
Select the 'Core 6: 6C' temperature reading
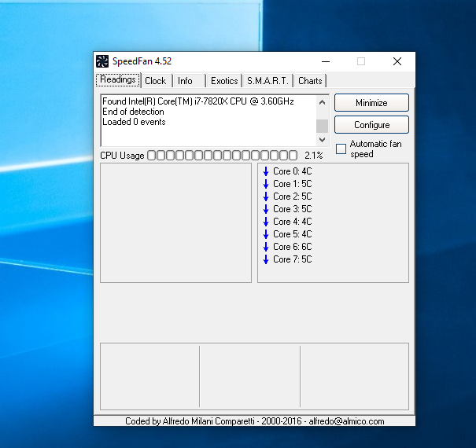[293, 247]
